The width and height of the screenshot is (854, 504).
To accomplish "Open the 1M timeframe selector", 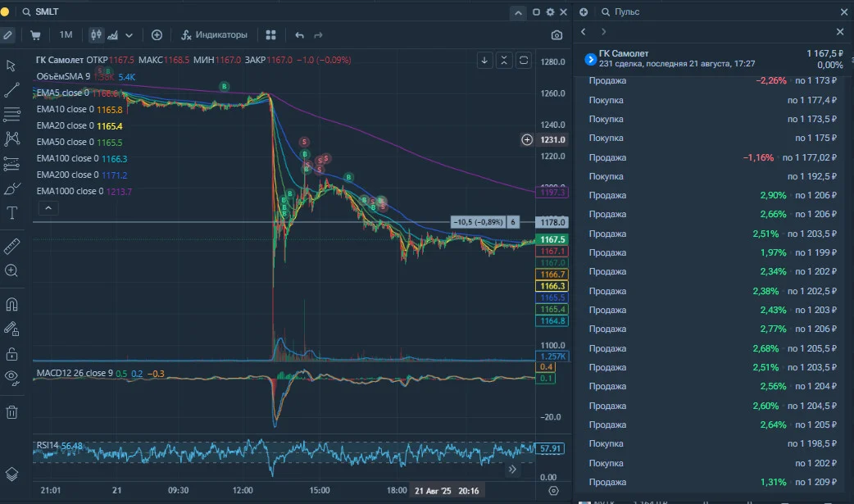I will pos(66,35).
